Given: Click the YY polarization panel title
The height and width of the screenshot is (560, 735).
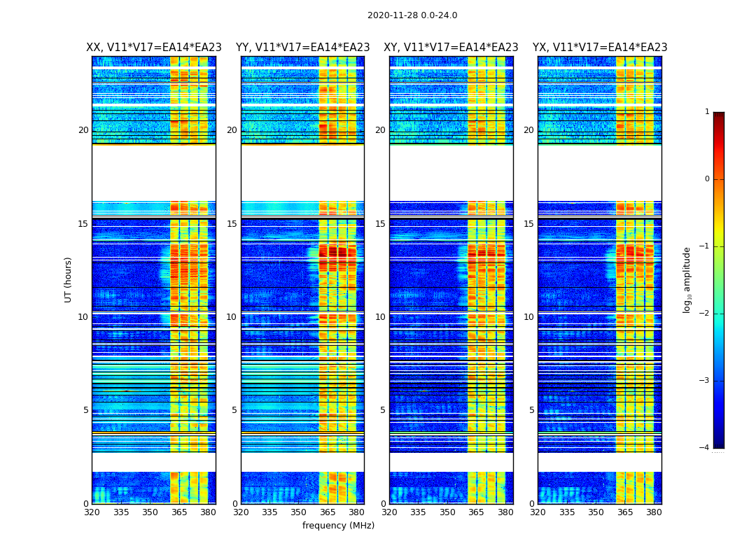Looking at the screenshot, I should pos(303,48).
